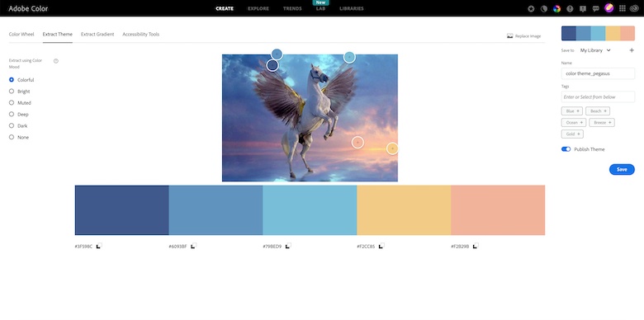The image size is (644, 320).
Task: Open the Creative Cloud icon
Action: [x=634, y=8]
